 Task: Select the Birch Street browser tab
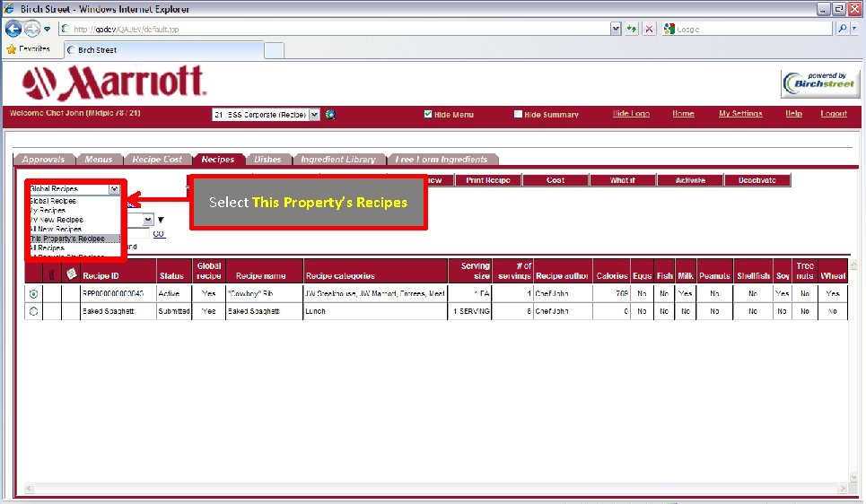click(x=164, y=49)
